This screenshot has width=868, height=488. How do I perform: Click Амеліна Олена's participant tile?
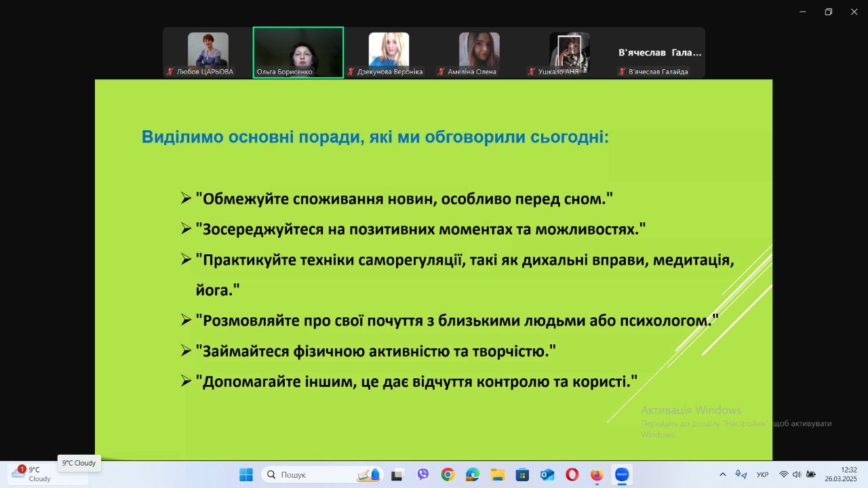pos(479,52)
